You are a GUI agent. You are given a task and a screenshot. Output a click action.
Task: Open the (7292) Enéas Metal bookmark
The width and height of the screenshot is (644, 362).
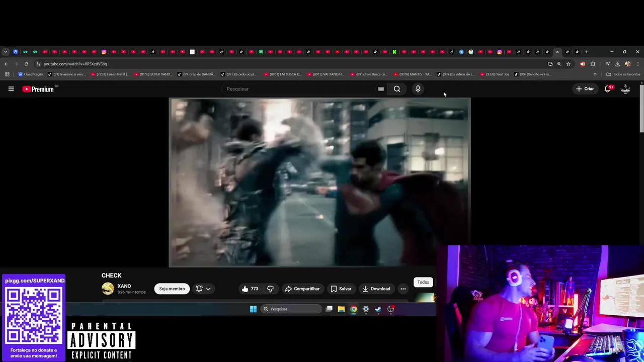pyautogui.click(x=110, y=74)
